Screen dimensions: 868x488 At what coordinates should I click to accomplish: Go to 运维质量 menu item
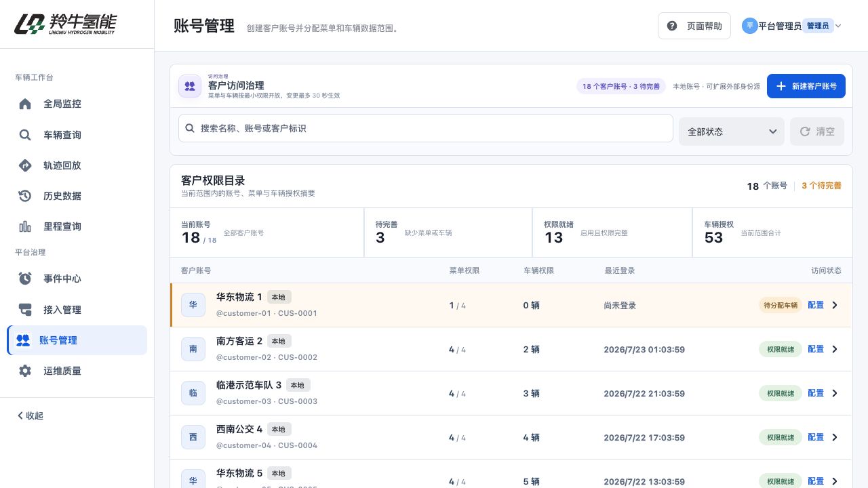(x=77, y=371)
